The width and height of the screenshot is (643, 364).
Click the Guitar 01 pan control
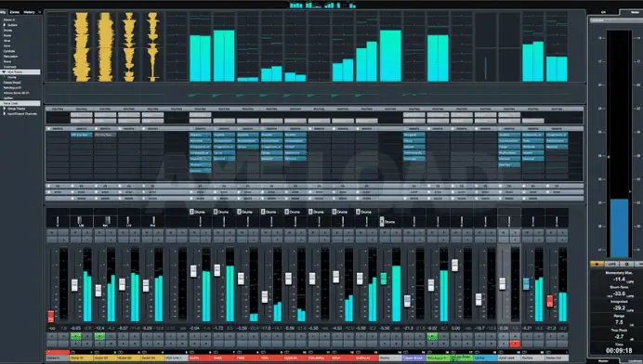click(81, 221)
